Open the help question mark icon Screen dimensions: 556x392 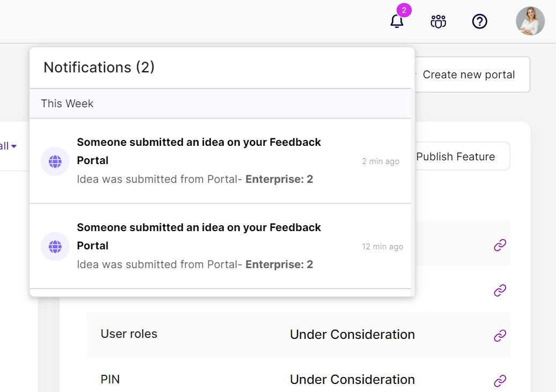click(x=479, y=21)
